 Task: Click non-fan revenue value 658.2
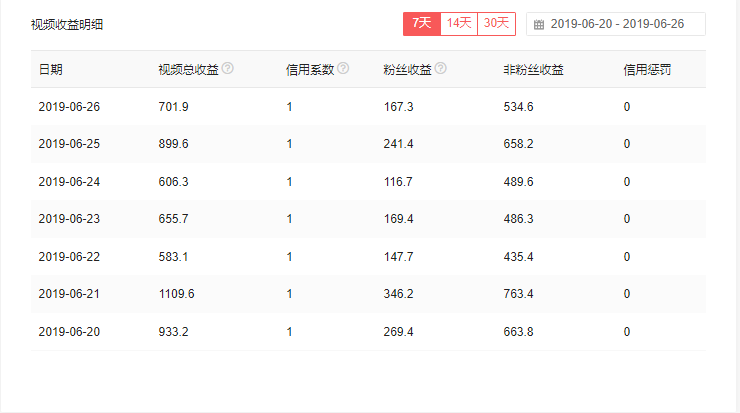(518, 144)
